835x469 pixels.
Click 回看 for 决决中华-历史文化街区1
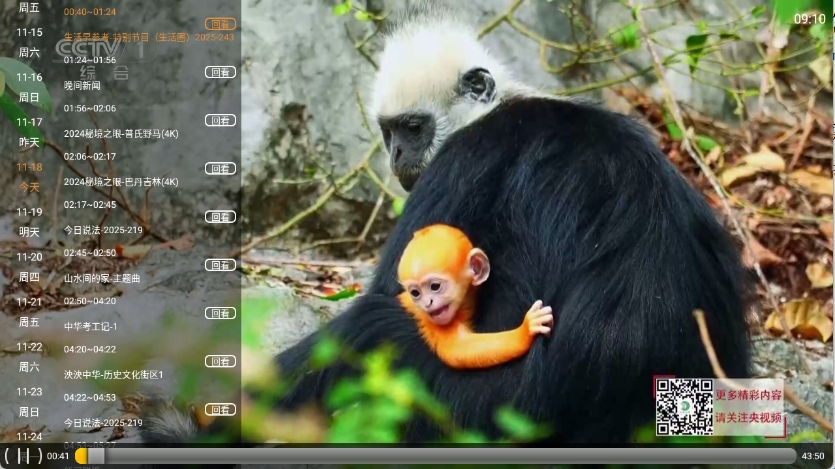(x=220, y=361)
